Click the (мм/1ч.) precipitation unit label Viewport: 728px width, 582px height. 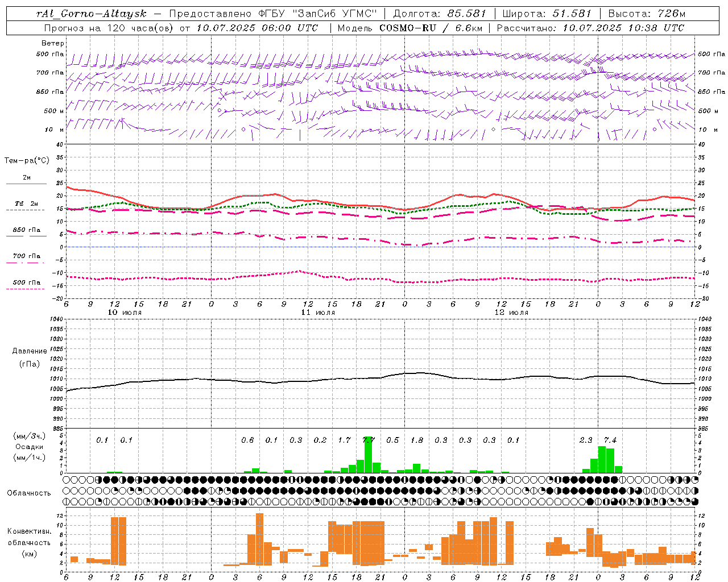(x=29, y=458)
